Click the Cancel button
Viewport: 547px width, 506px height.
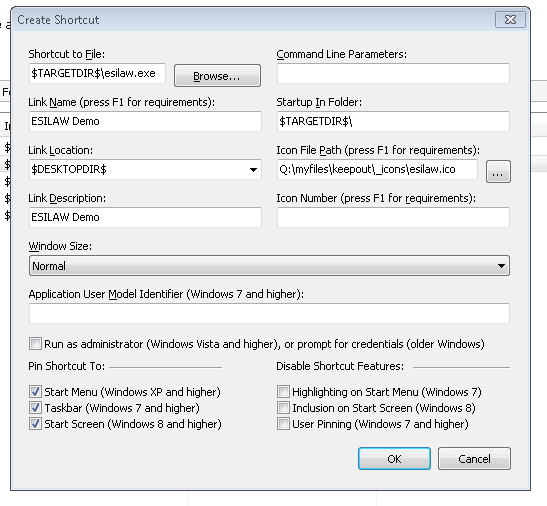(474, 459)
